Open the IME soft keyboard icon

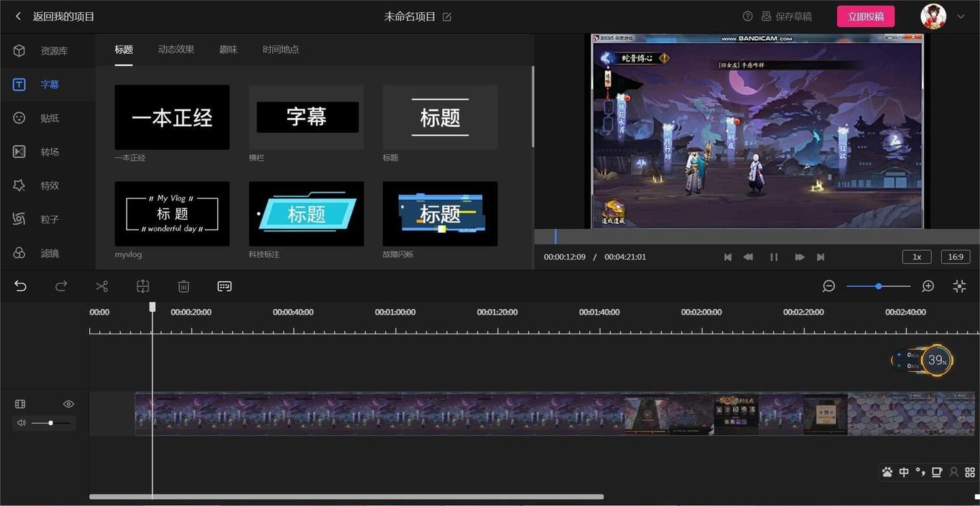pos(937,472)
